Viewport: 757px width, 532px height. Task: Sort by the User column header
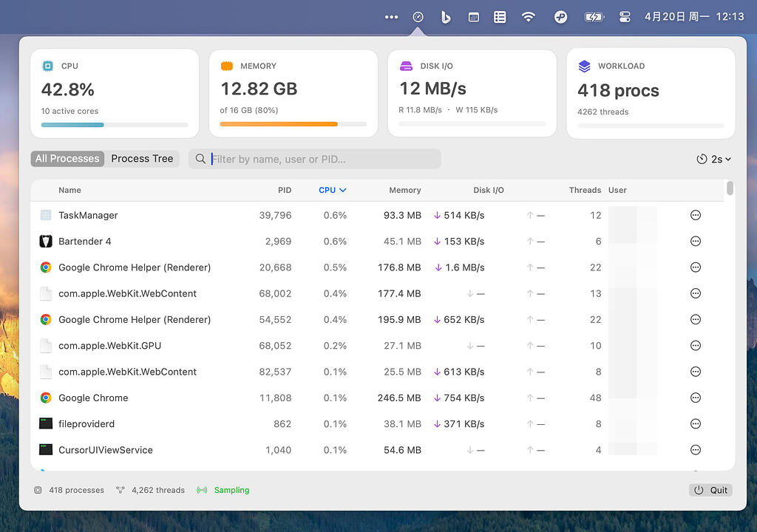tap(617, 190)
